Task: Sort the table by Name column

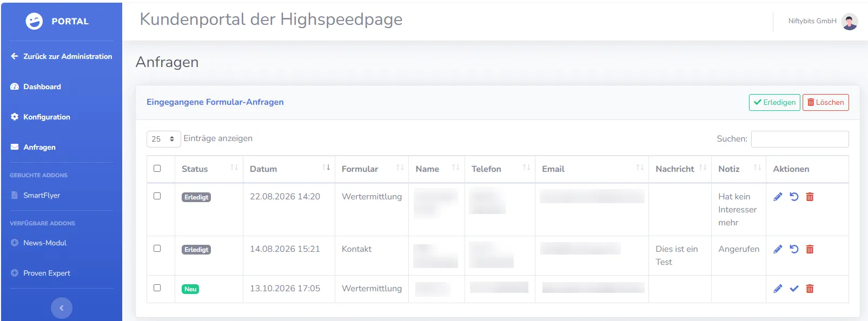Action: (436, 169)
